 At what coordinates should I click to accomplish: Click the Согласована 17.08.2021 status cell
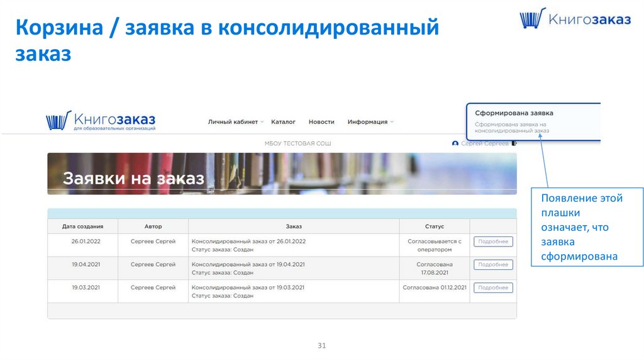pyautogui.click(x=435, y=269)
